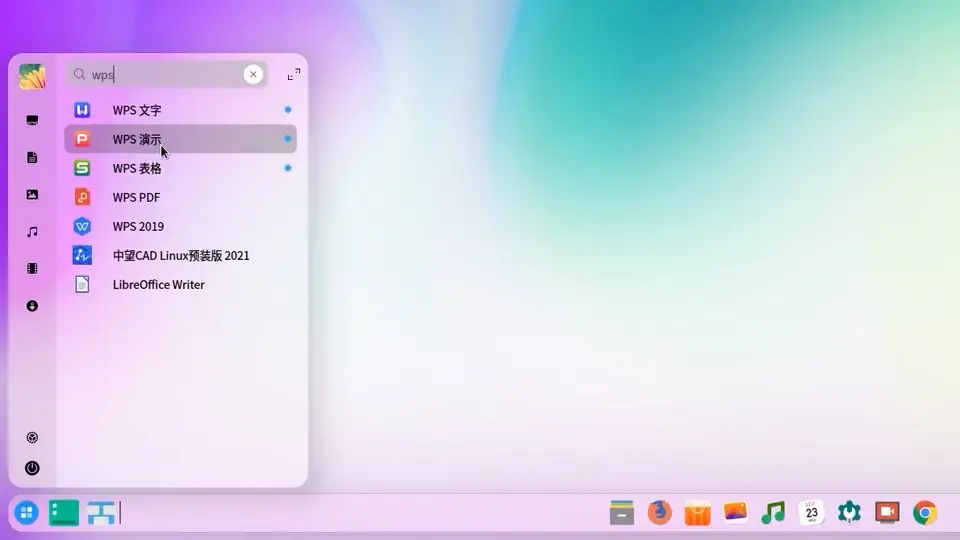Open the calendar showing 23 on the dock
The height and width of the screenshot is (540, 960).
[811, 512]
